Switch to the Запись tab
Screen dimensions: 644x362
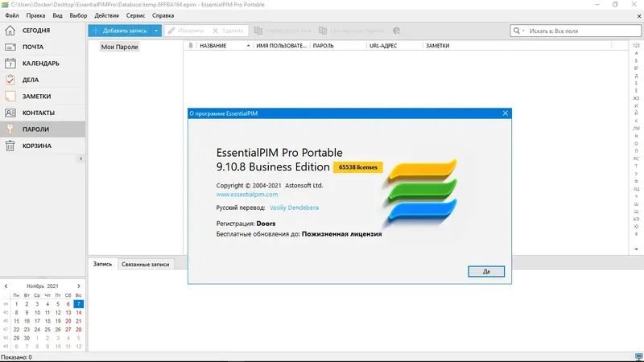102,264
